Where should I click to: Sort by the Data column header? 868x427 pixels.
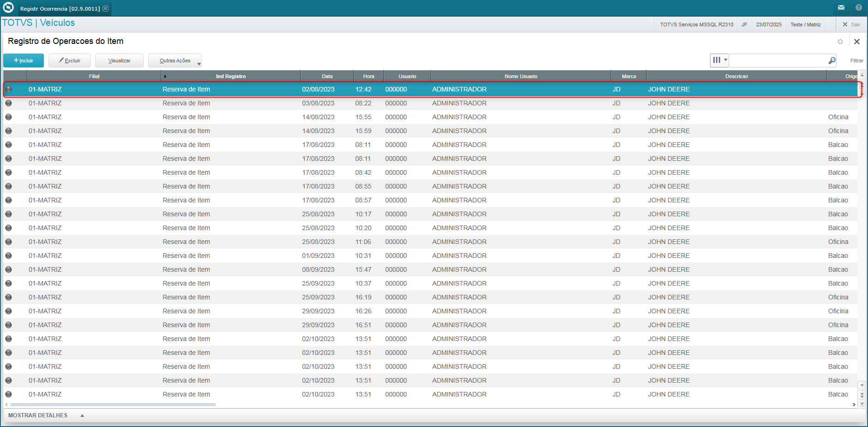click(x=327, y=76)
